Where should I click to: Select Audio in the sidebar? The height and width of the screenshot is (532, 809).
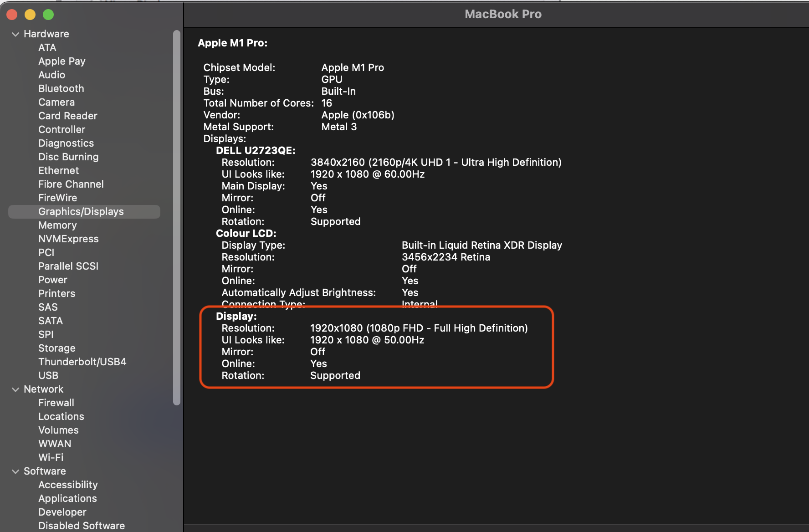[x=51, y=75]
